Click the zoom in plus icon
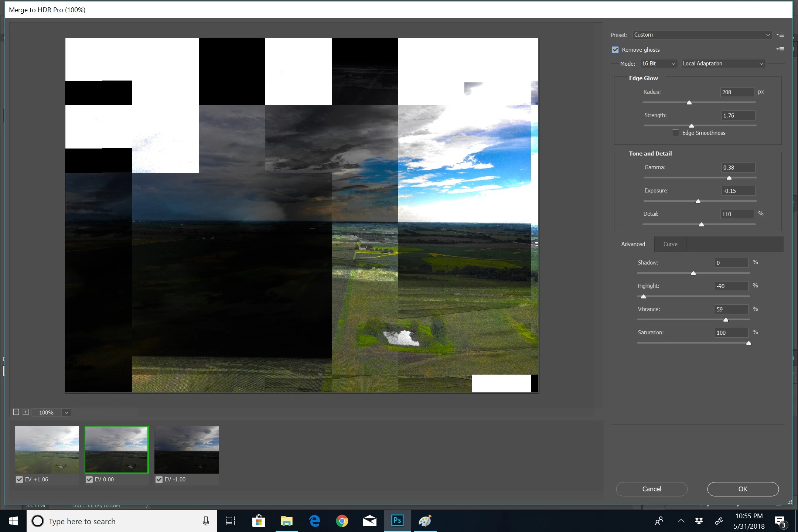This screenshot has width=798, height=532. pos(25,412)
